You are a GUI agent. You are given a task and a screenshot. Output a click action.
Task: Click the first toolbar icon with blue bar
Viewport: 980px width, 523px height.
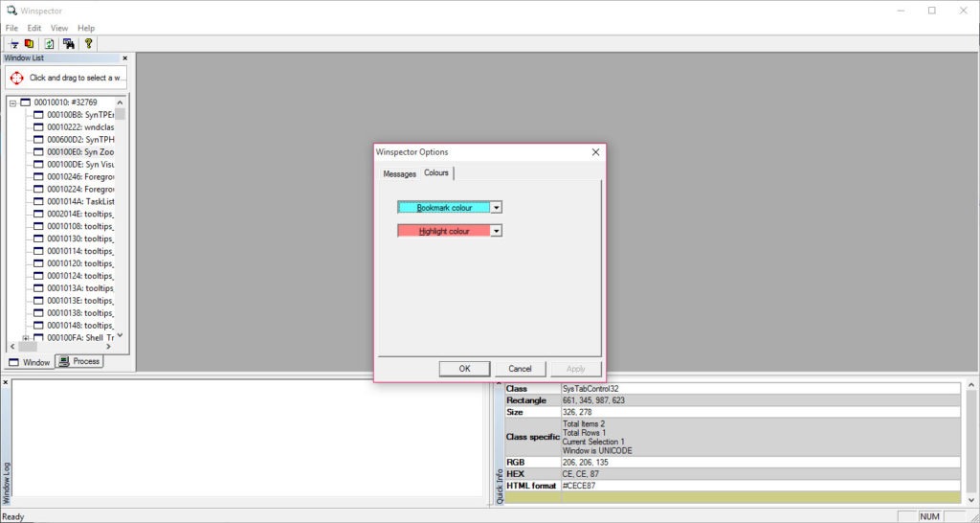pyautogui.click(x=13, y=43)
